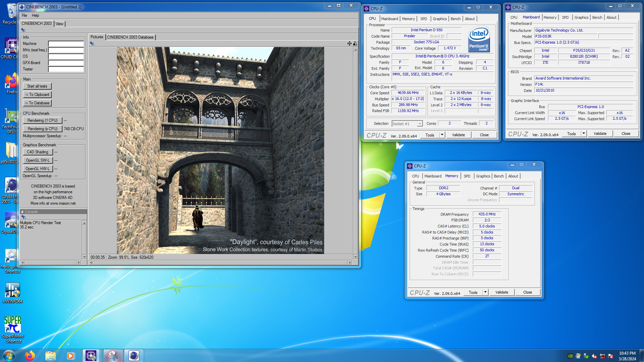Image resolution: width=644 pixels, height=362 pixels.
Task: Click the move arrows icon above the picture
Action: [x=349, y=43]
